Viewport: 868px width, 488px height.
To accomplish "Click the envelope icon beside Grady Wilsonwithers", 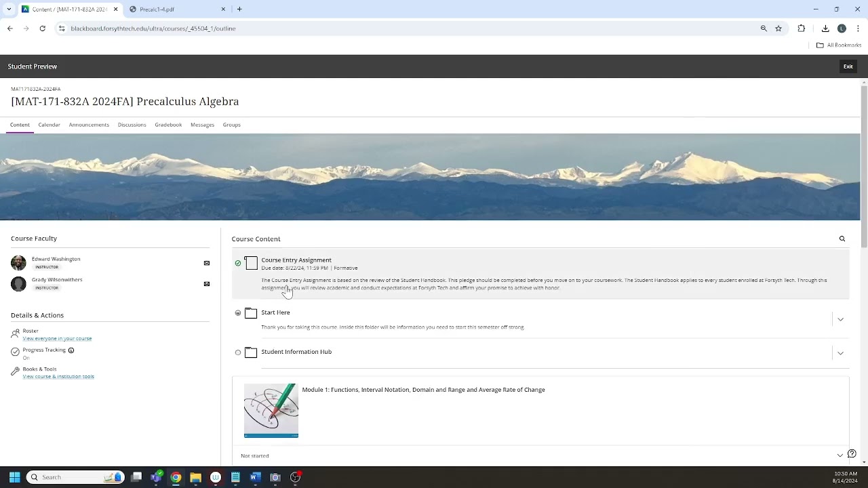I will point(207,284).
